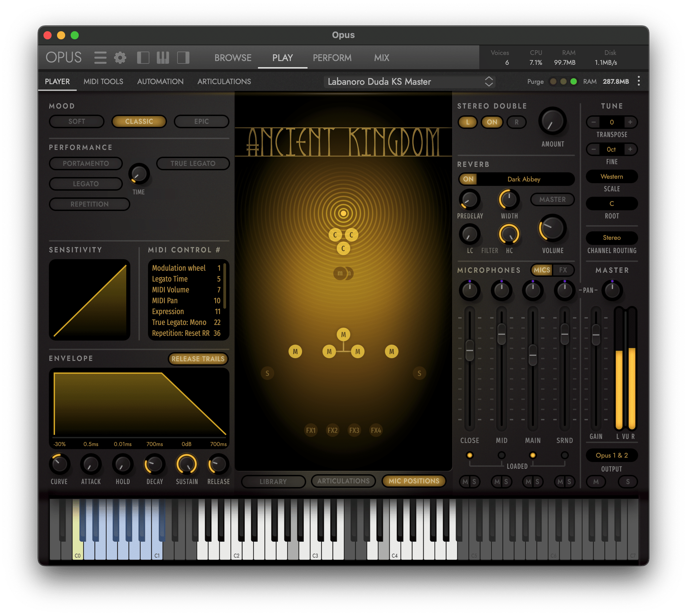
Task: Click the master GAIN fader
Action: [596, 335]
